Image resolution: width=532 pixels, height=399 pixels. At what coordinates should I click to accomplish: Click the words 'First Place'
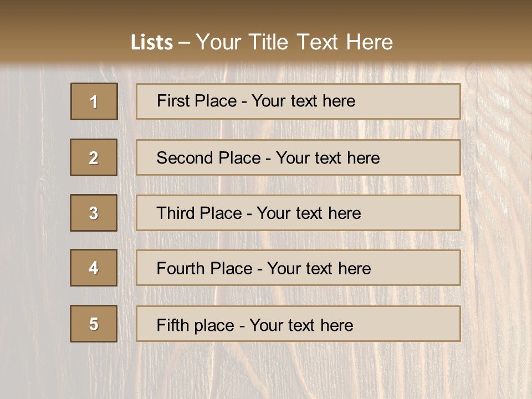tap(197, 101)
